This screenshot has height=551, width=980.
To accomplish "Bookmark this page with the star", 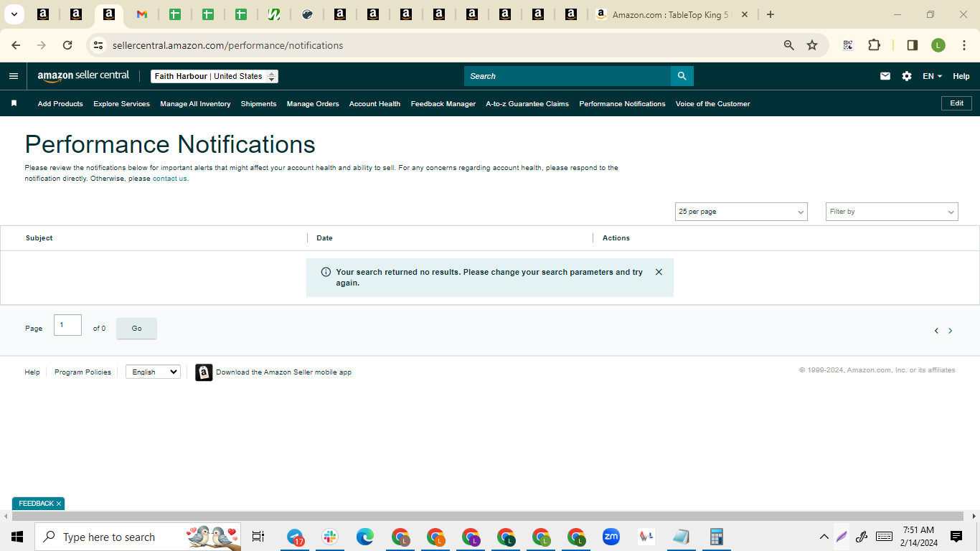I will point(812,45).
